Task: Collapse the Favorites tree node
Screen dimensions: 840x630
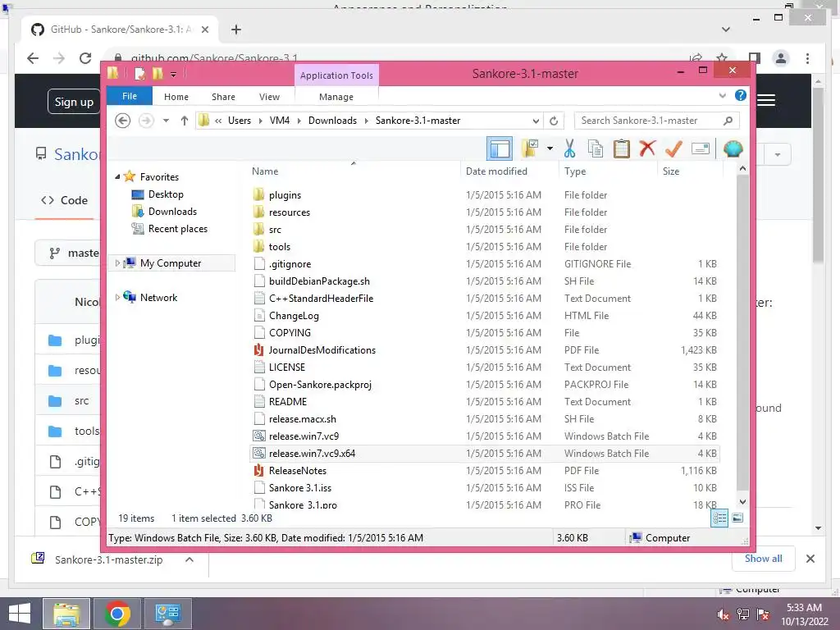Action: [117, 177]
